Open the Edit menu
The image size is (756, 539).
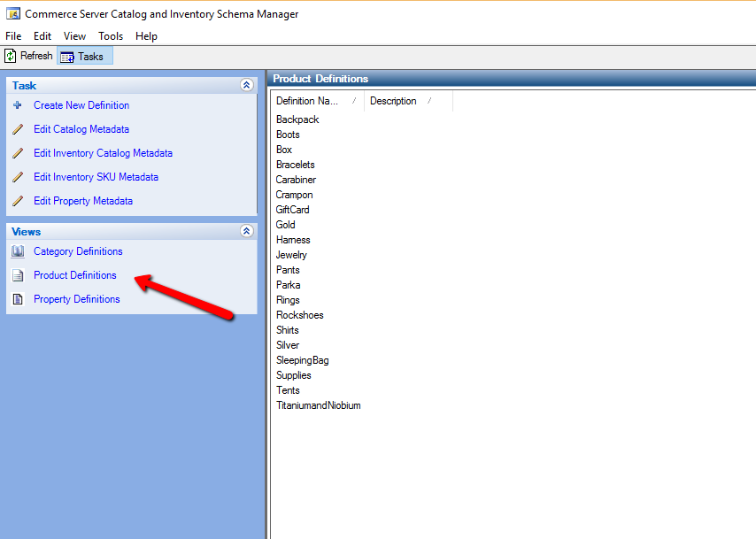(42, 36)
